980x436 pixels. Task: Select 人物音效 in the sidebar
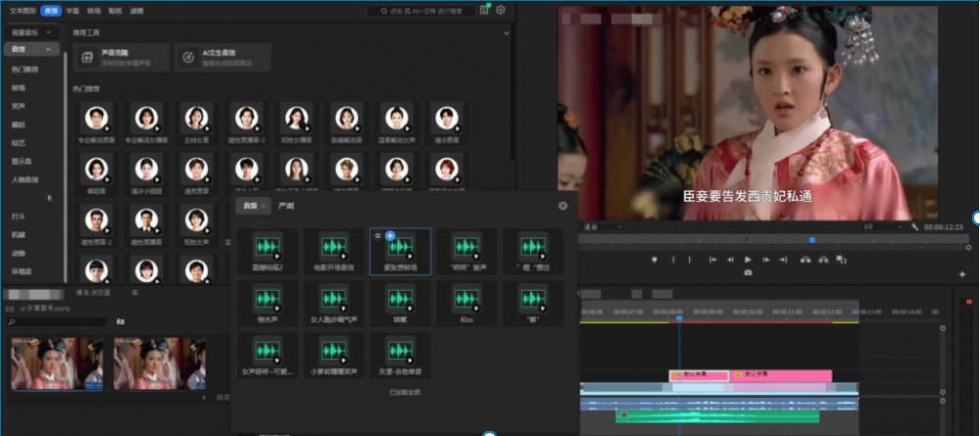coord(25,179)
